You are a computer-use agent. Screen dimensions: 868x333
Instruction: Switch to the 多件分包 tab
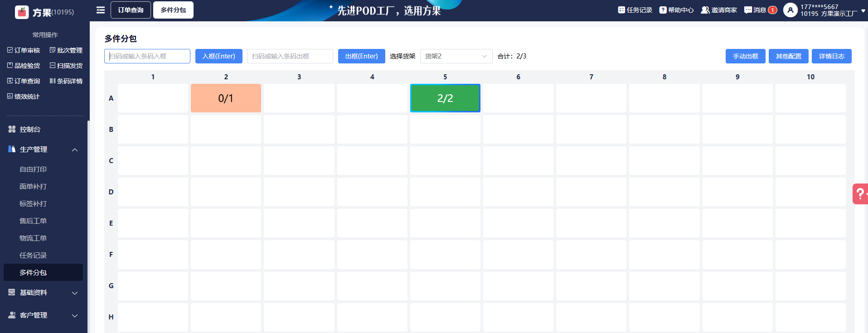coord(173,10)
